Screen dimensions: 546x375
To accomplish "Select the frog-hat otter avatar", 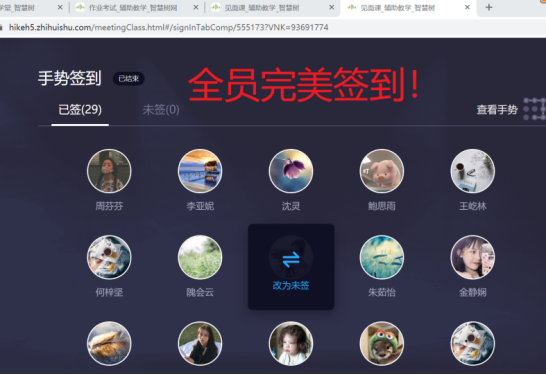I will pyautogui.click(x=382, y=343).
